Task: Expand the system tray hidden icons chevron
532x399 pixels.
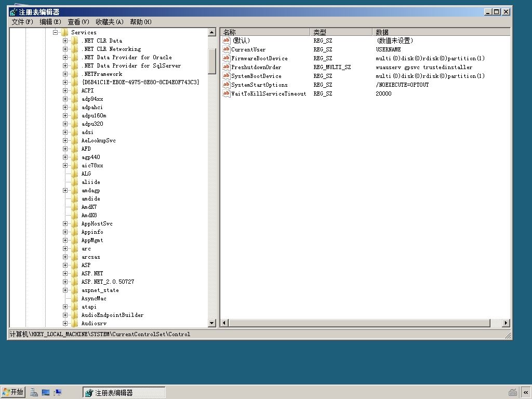Action: click(x=526, y=393)
